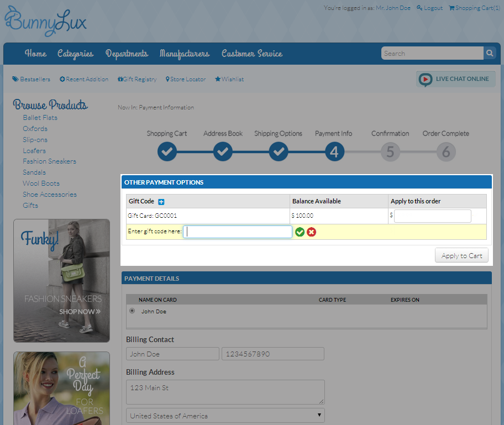This screenshot has height=425, width=504.
Task: Open Store Locator link
Action: pyautogui.click(x=186, y=79)
